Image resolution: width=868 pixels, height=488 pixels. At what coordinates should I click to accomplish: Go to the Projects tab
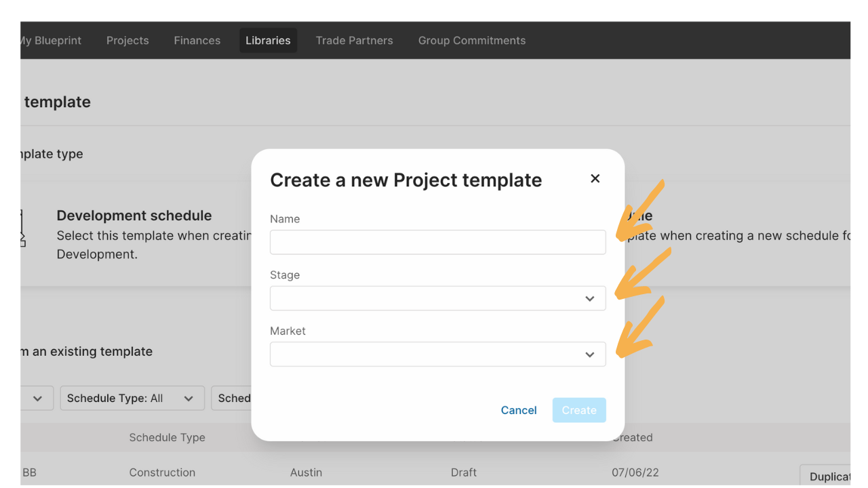point(127,41)
